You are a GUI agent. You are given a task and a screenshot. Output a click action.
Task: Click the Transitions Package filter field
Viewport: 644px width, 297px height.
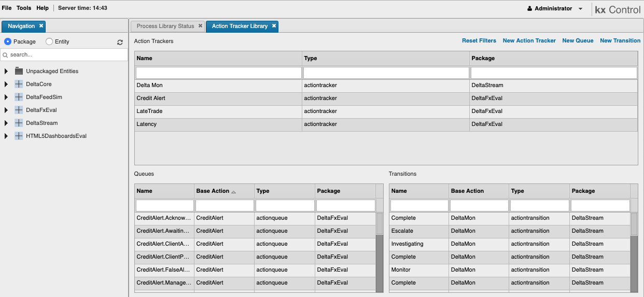click(600, 205)
